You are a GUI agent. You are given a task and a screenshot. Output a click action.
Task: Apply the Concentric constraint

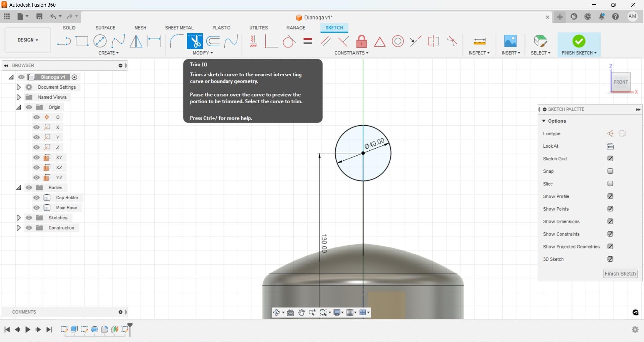pyautogui.click(x=398, y=41)
